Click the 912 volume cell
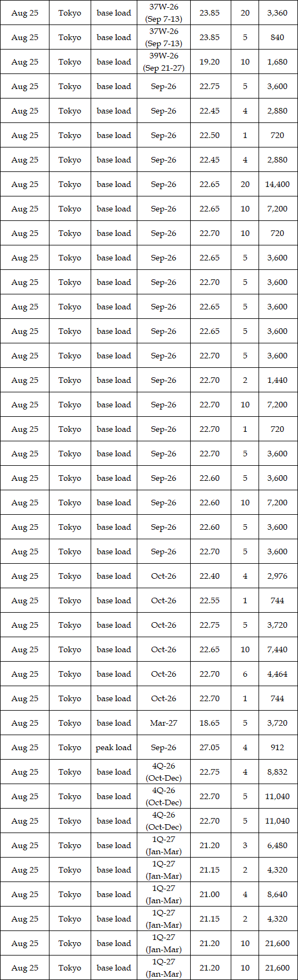Image resolution: width=298 pixels, height=980 pixels. 277,747
